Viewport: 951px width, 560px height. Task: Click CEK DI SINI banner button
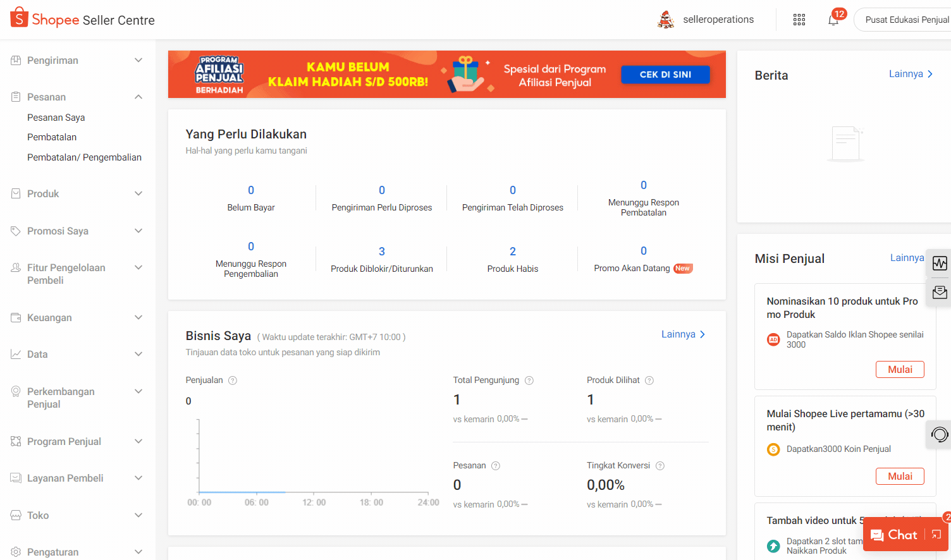(665, 75)
